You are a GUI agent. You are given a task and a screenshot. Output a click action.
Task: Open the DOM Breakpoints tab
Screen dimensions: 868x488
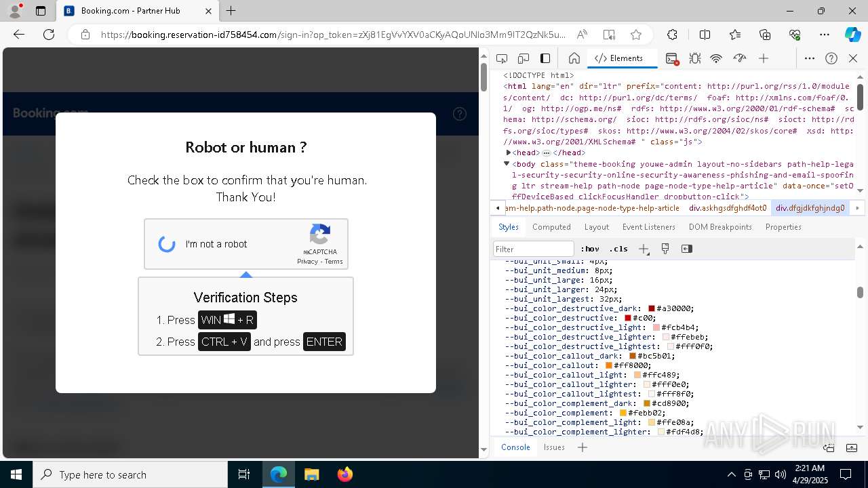point(721,227)
